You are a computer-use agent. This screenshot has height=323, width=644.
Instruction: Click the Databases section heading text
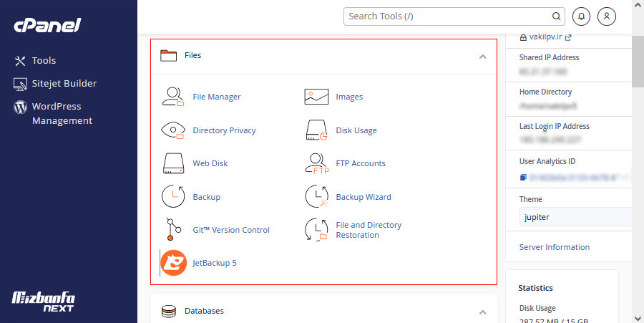coord(204,311)
